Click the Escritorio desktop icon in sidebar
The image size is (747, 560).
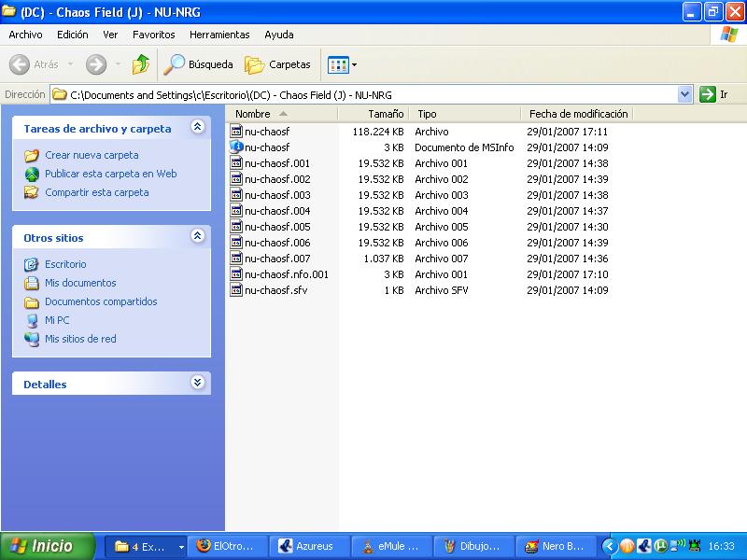point(32,264)
